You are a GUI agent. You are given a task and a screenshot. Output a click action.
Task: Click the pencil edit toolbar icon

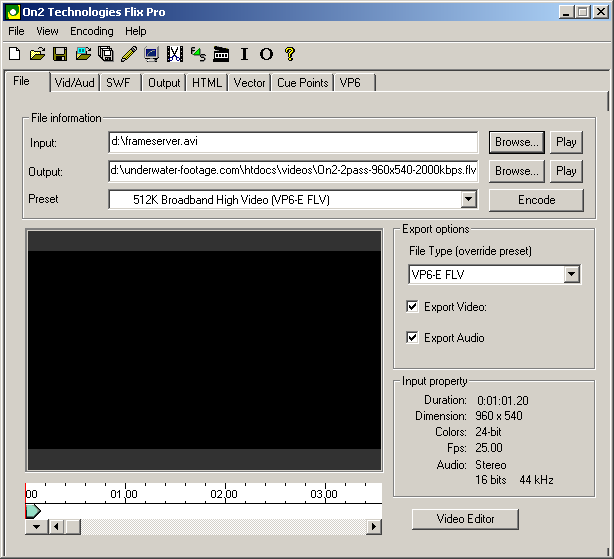click(129, 54)
